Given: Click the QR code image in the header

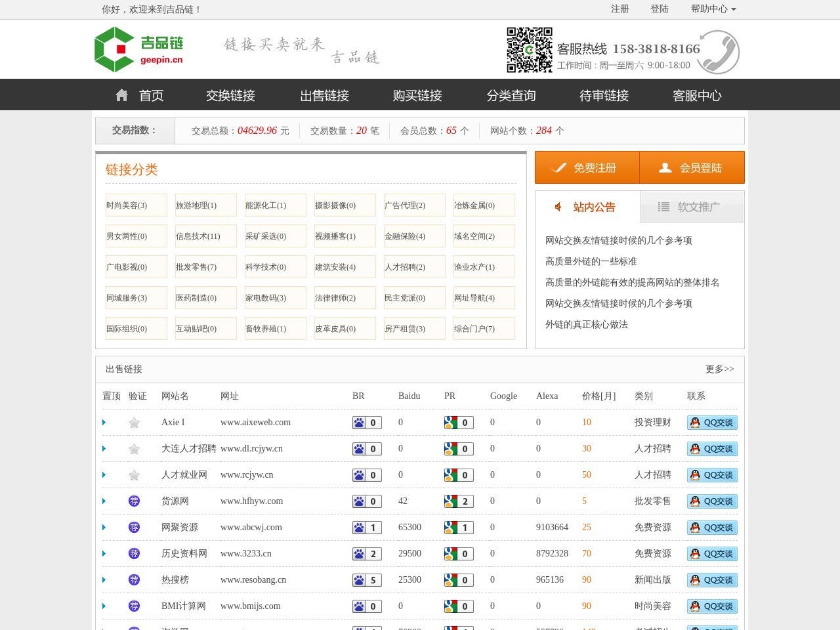Looking at the screenshot, I should [530, 49].
